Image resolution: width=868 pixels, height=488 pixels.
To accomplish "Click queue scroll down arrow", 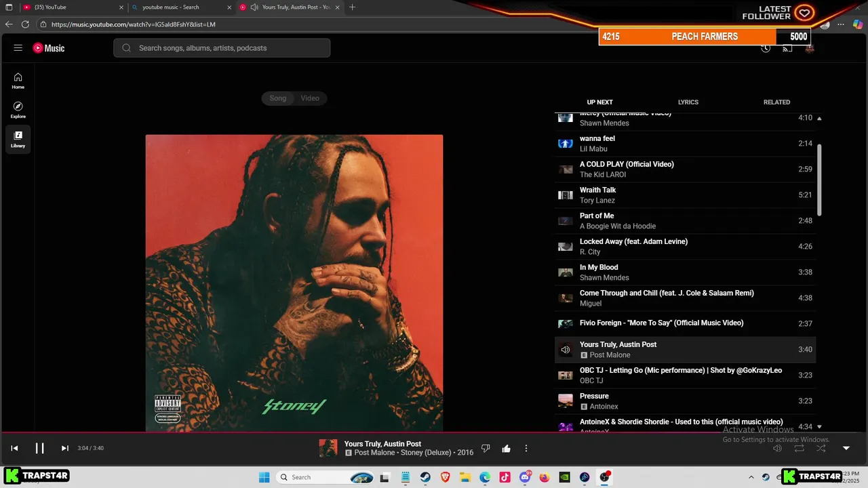I will (x=819, y=427).
